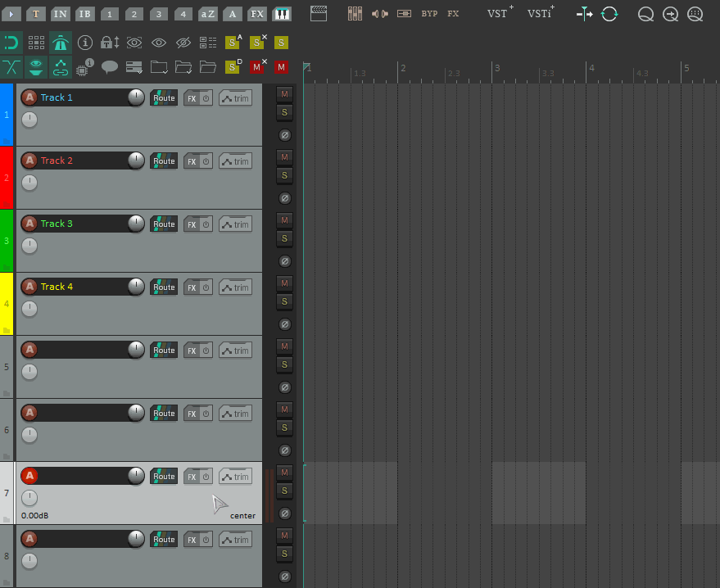
Task: Select the grey FX toolbar tab
Action: tap(257, 14)
